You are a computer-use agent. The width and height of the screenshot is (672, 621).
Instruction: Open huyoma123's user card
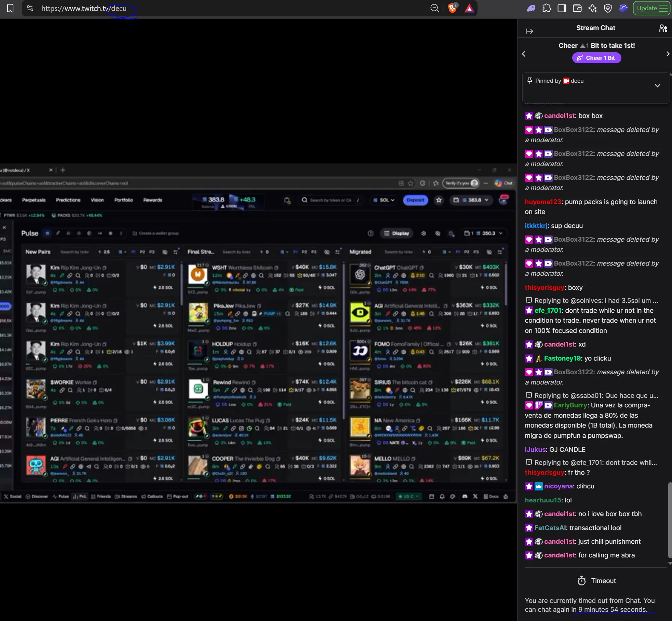point(543,202)
